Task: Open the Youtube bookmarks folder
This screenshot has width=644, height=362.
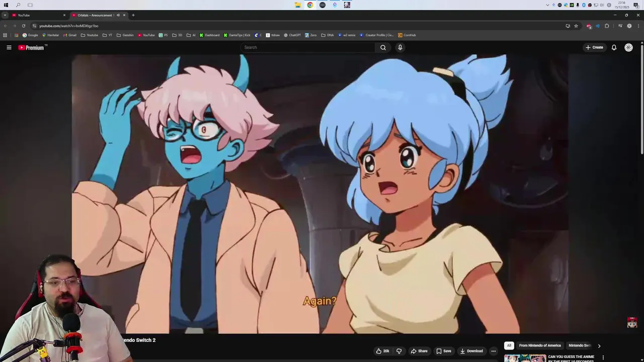Action: click(x=89, y=35)
